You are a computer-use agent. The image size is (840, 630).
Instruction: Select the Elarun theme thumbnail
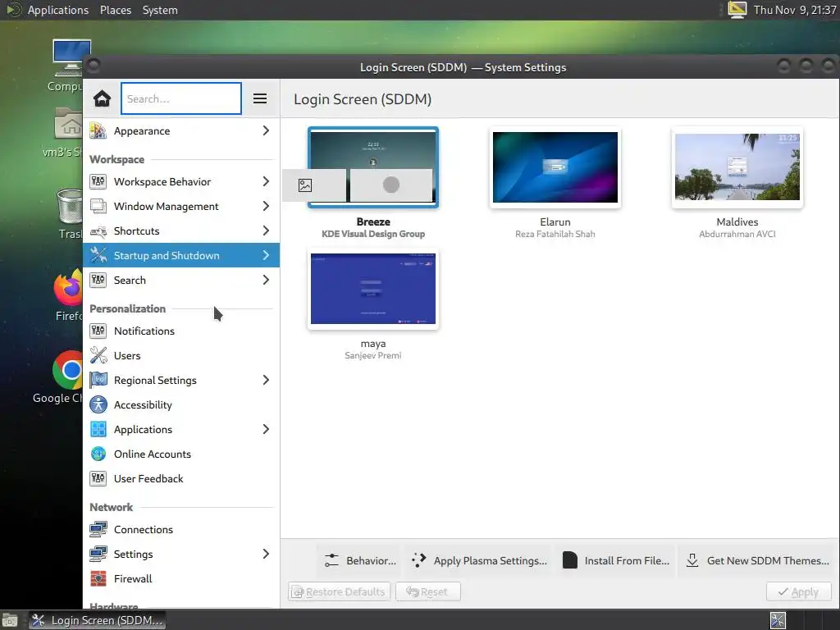pos(555,167)
